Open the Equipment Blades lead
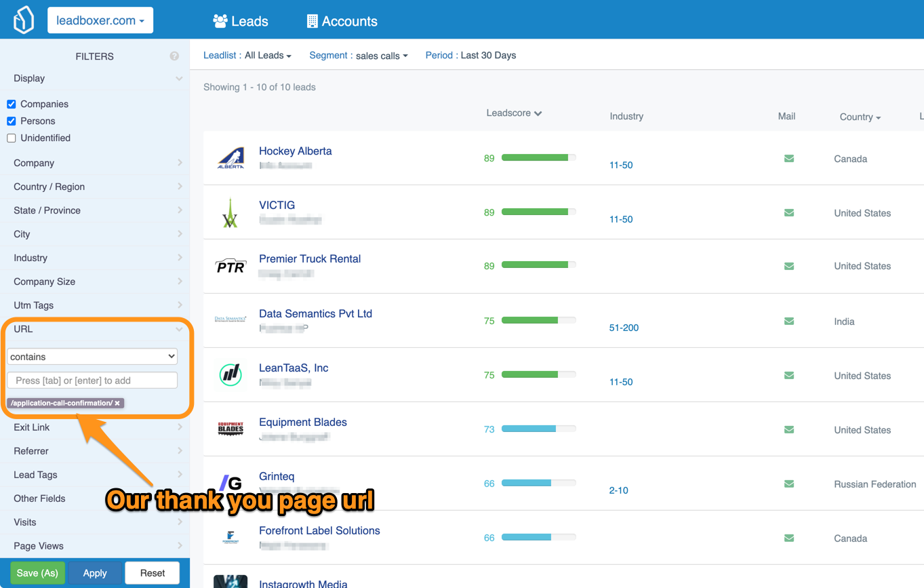The height and width of the screenshot is (588, 924). tap(303, 422)
